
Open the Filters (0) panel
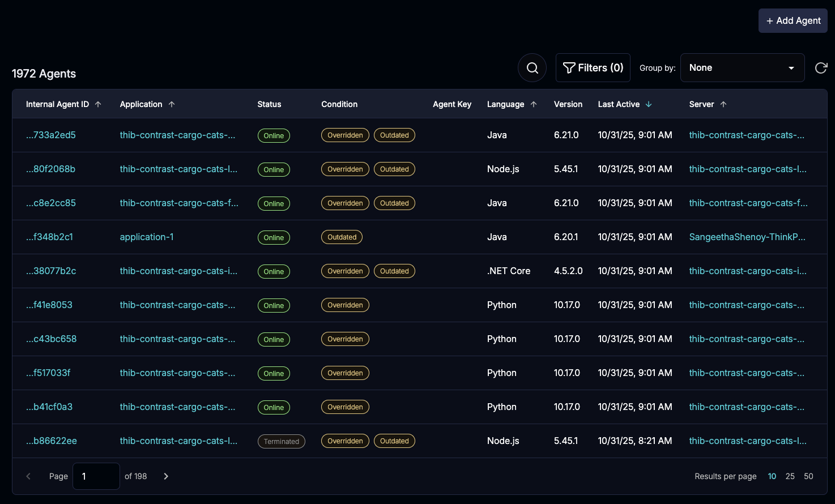tap(593, 67)
